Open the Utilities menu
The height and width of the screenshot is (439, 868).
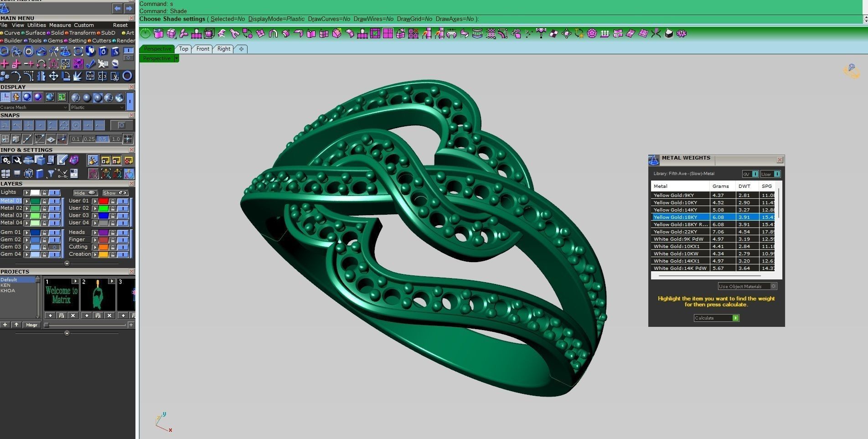pyautogui.click(x=36, y=25)
